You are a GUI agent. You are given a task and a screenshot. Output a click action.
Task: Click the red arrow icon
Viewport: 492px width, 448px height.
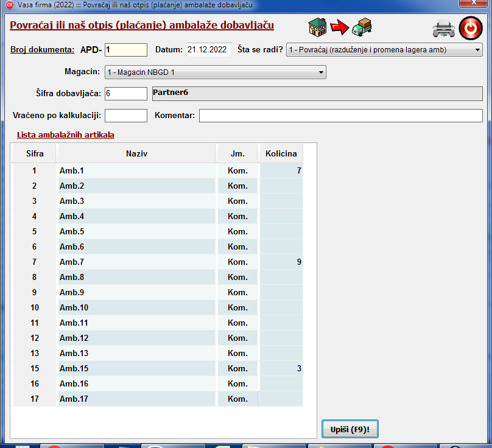[340, 27]
